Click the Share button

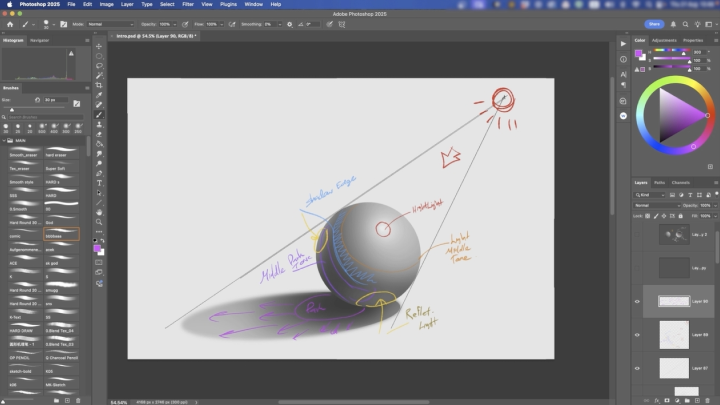click(654, 23)
